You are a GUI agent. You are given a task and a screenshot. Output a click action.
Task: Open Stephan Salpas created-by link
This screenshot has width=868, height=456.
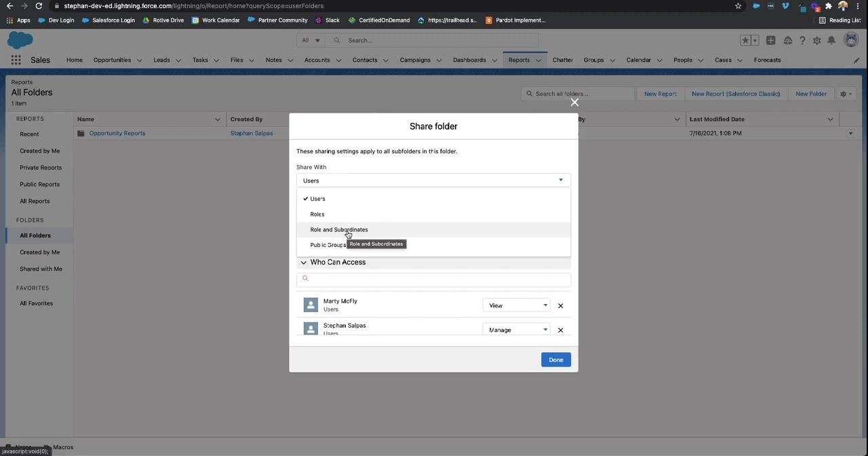pos(252,134)
